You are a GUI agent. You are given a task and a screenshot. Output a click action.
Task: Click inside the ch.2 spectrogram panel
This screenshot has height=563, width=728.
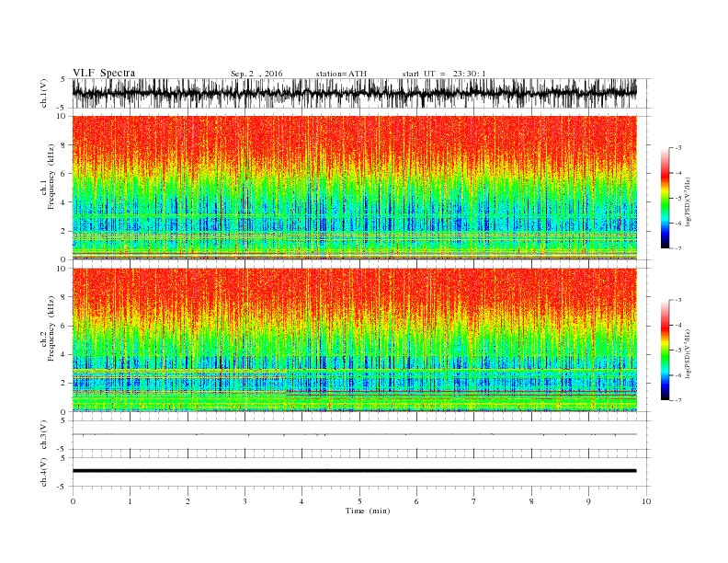coord(354,339)
